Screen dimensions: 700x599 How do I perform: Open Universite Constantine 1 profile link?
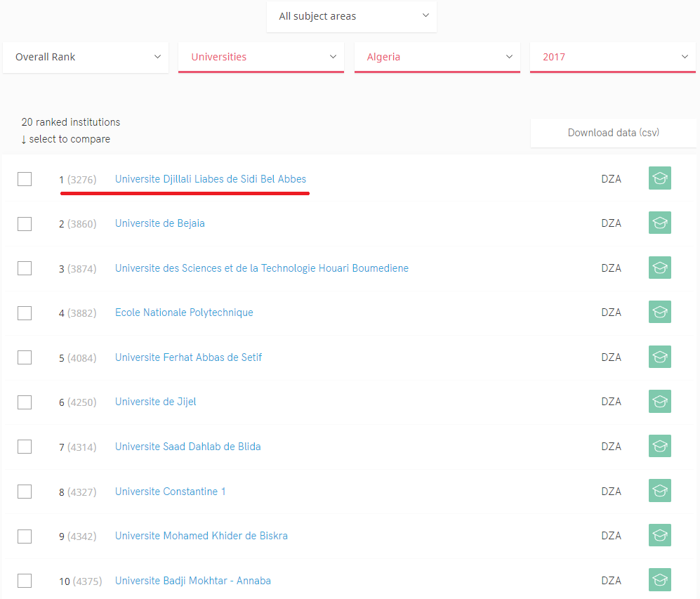170,492
